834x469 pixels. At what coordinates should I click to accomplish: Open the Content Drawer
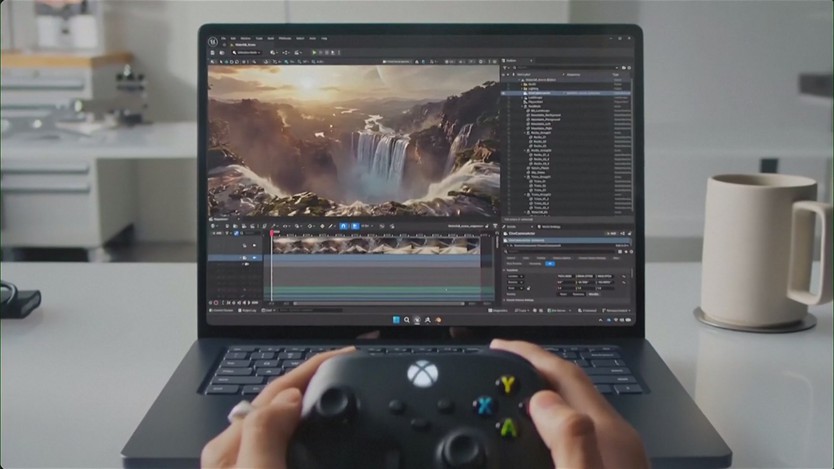tap(222, 310)
